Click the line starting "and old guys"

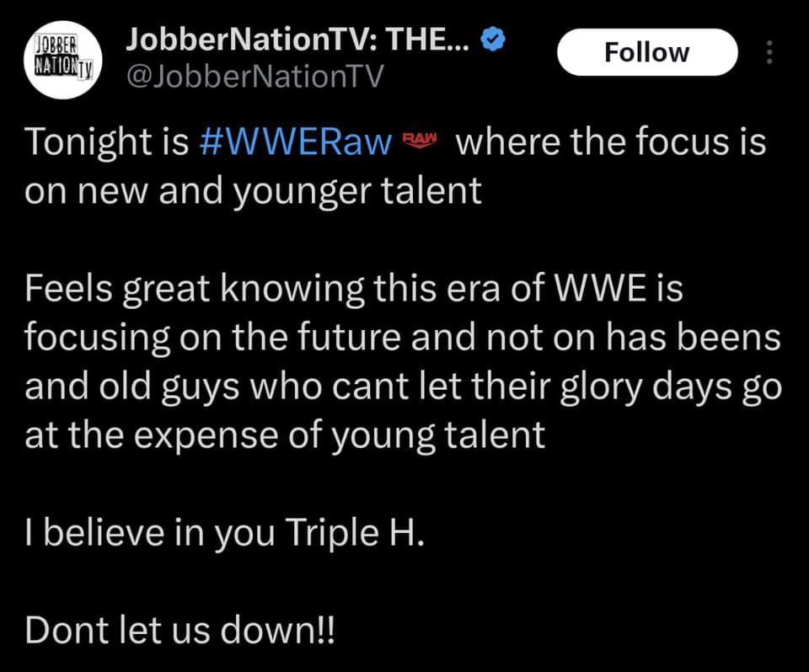(403, 387)
